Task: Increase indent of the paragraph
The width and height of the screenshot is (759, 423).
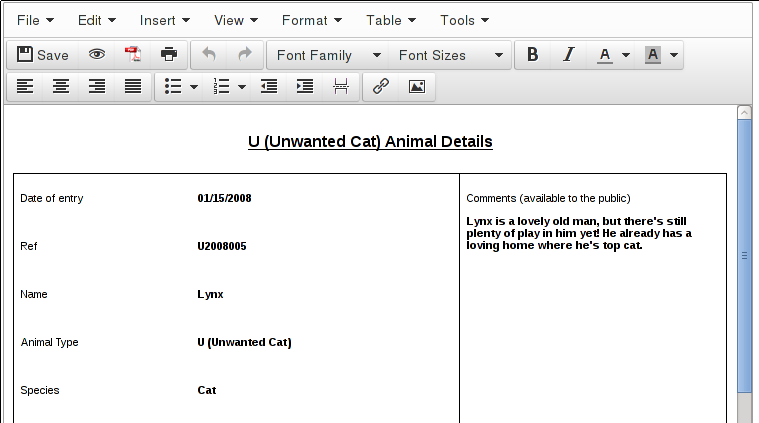Action: 305,87
